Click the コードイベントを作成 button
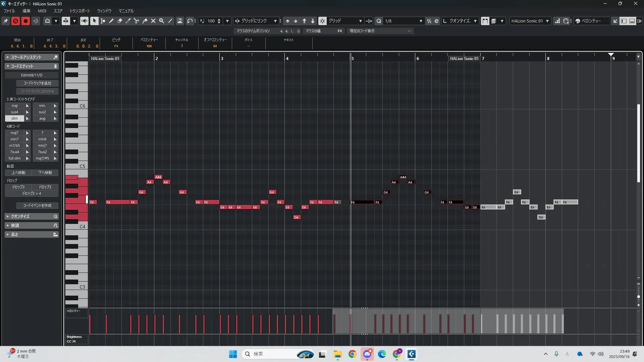Viewport: 644px width, 362px height. point(37,205)
